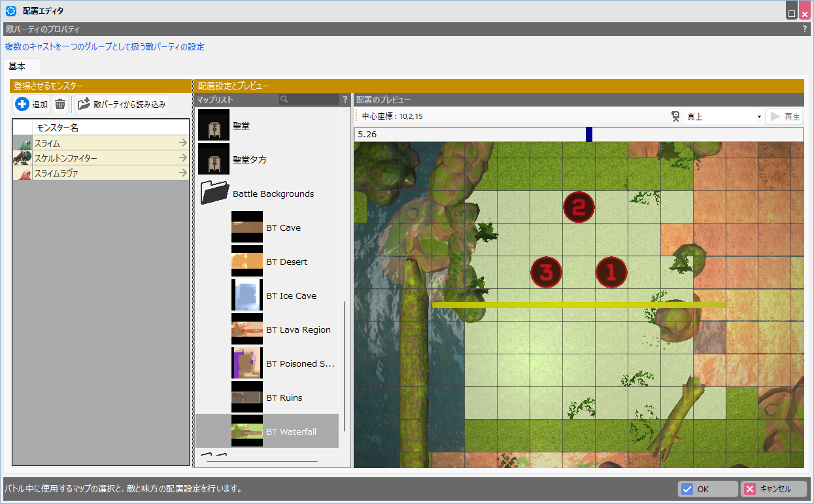Click the zoom slider blue handle
Image resolution: width=814 pixels, height=504 pixels.
[589, 134]
